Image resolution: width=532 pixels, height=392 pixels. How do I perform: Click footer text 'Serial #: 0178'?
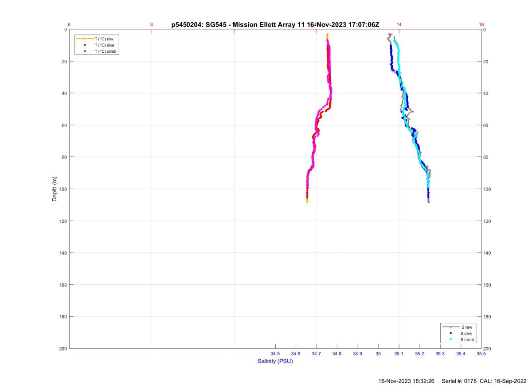458,381
